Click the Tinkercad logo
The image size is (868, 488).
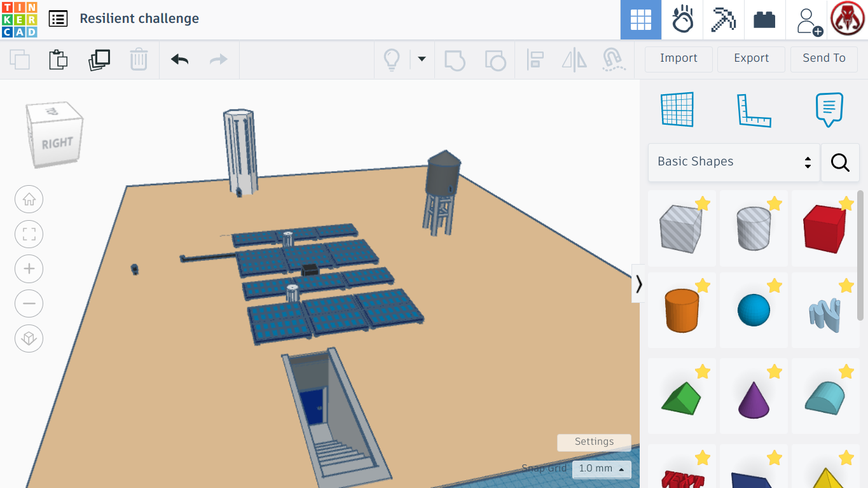[20, 20]
